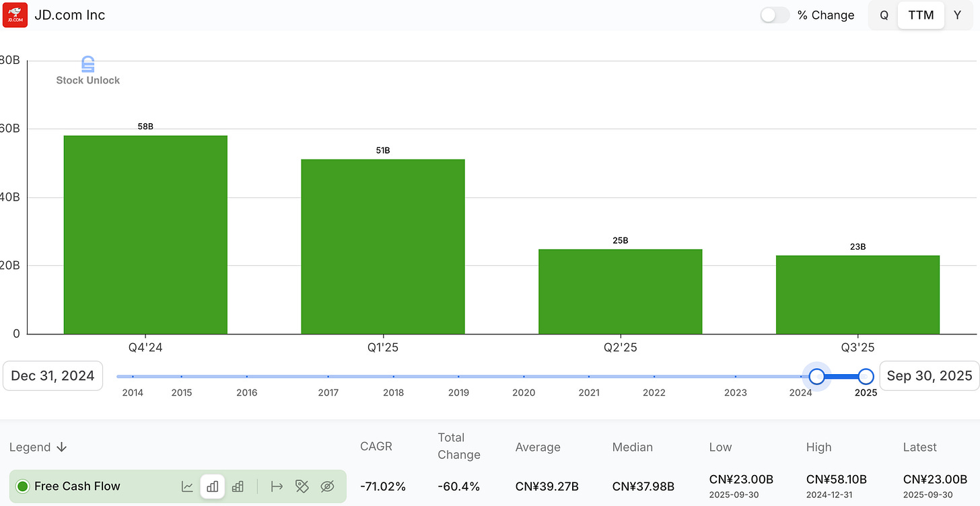Click the sort arrow next to Legend
This screenshot has height=506, width=980.
[61, 447]
